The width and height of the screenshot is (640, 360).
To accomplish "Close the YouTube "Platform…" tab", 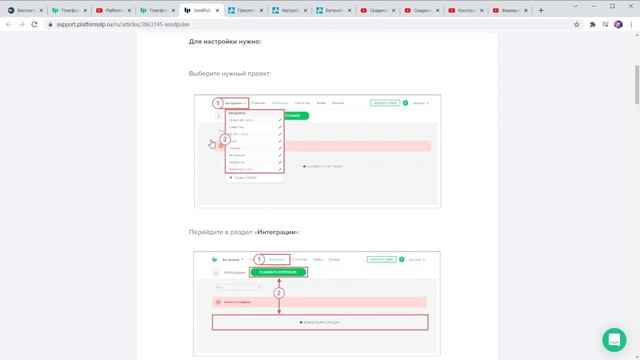I will click(x=129, y=10).
